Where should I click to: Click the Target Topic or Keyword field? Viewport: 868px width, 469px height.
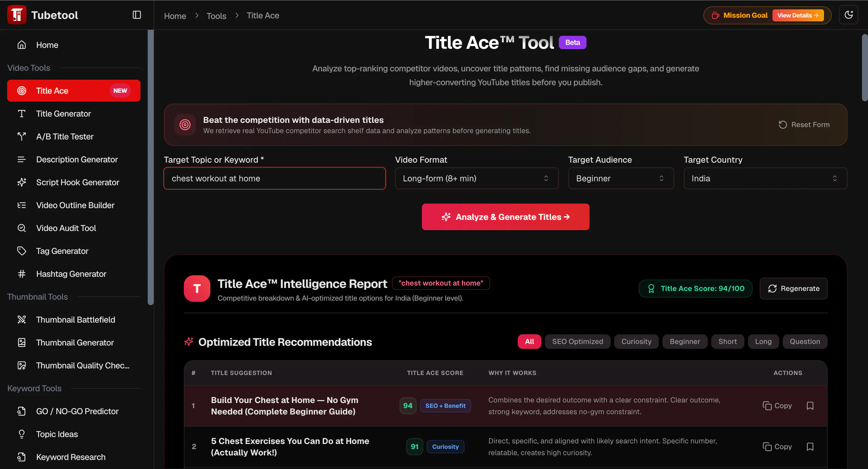(x=275, y=178)
